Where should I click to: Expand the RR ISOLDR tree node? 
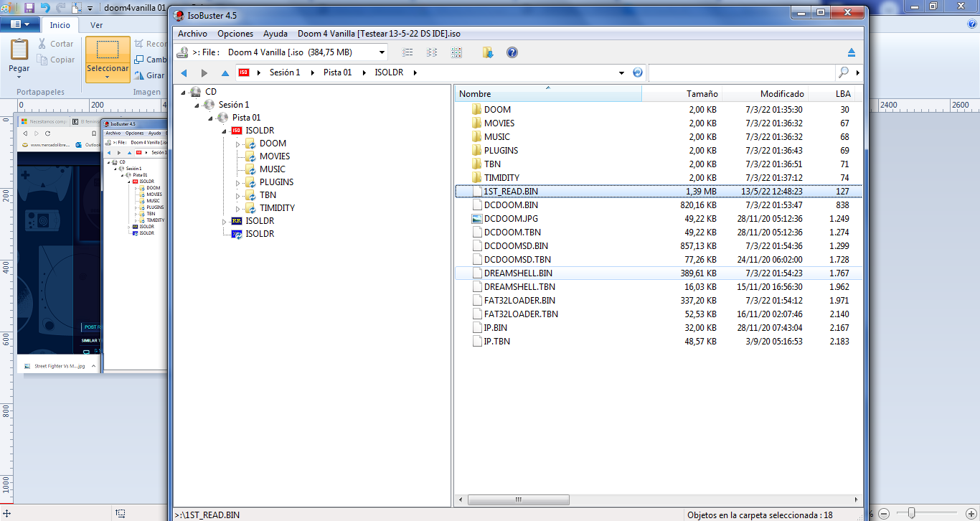pos(225,221)
